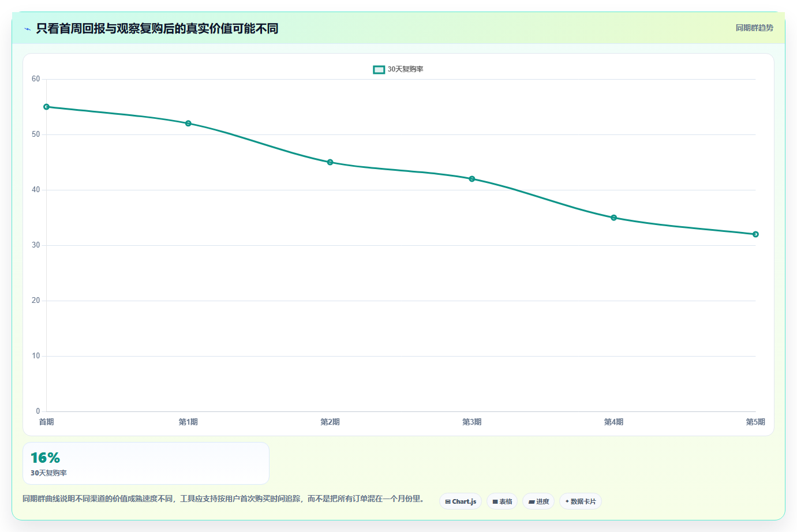
Task: Click the 第3期 x-axis label
Action: 472,422
